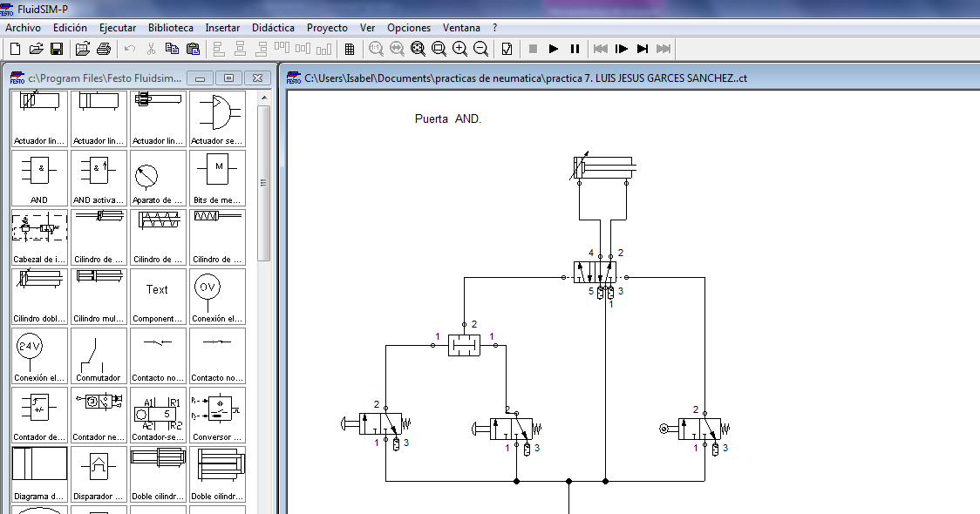Screen dimensions: 980x514
Task: Click the Stop simulation button
Action: [x=533, y=49]
